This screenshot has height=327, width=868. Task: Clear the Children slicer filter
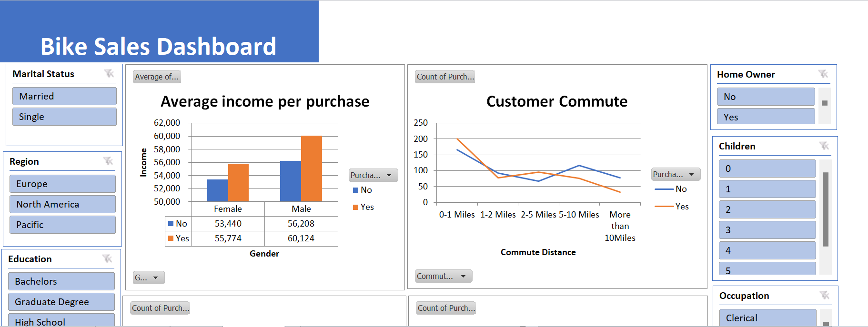tap(824, 146)
